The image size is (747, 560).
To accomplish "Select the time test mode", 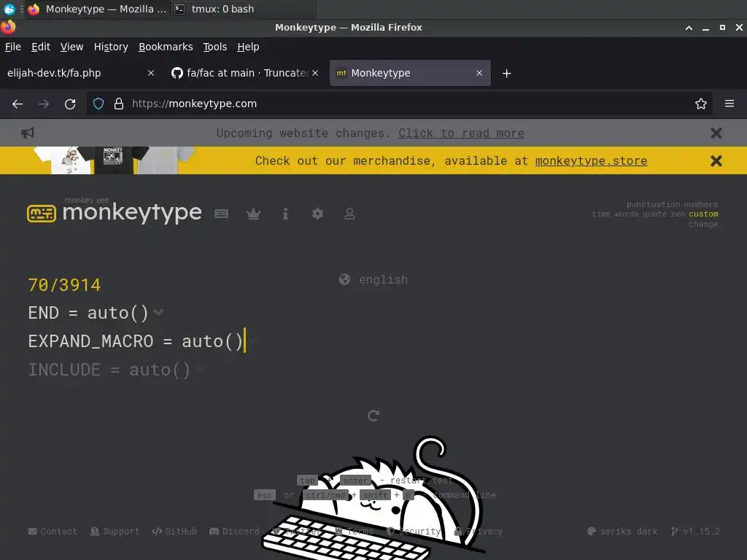I will point(601,214).
